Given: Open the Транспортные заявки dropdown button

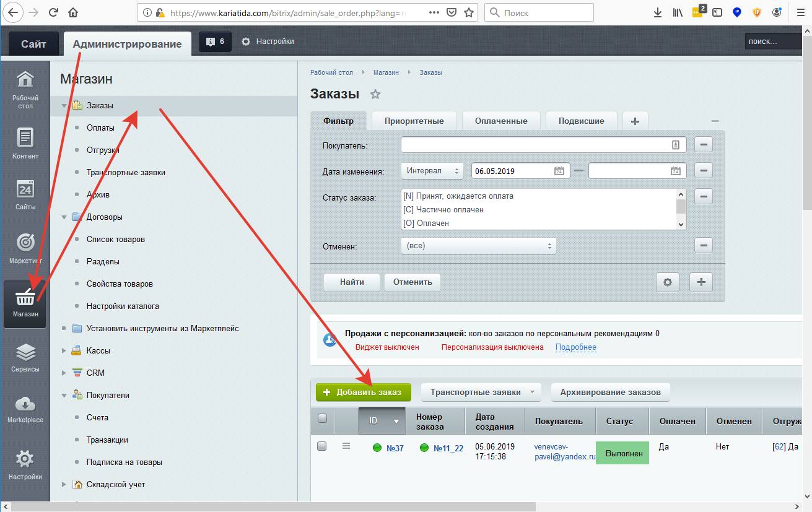Looking at the screenshot, I should [481, 392].
